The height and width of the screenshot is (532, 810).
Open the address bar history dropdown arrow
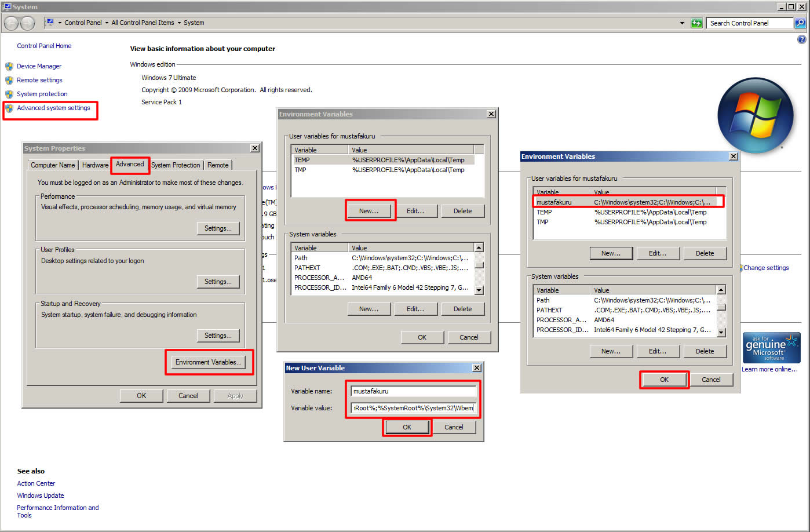682,23
